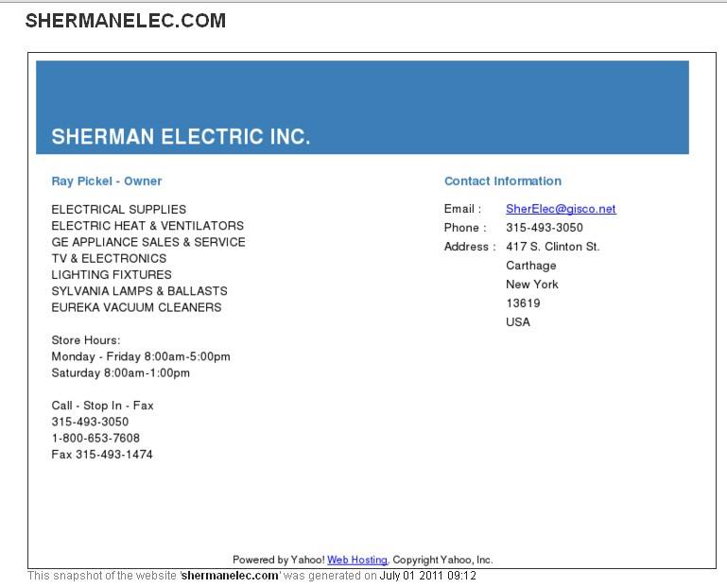Image resolution: width=727 pixels, height=588 pixels.
Task: Click the SHERMAN ELECTRIC INC. banner heading
Action: coord(181,136)
